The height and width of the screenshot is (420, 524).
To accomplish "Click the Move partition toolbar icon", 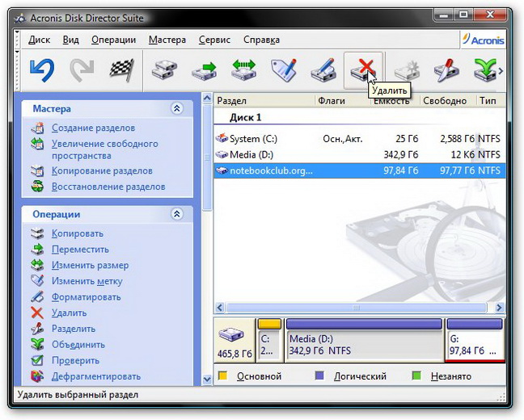I will pos(205,70).
